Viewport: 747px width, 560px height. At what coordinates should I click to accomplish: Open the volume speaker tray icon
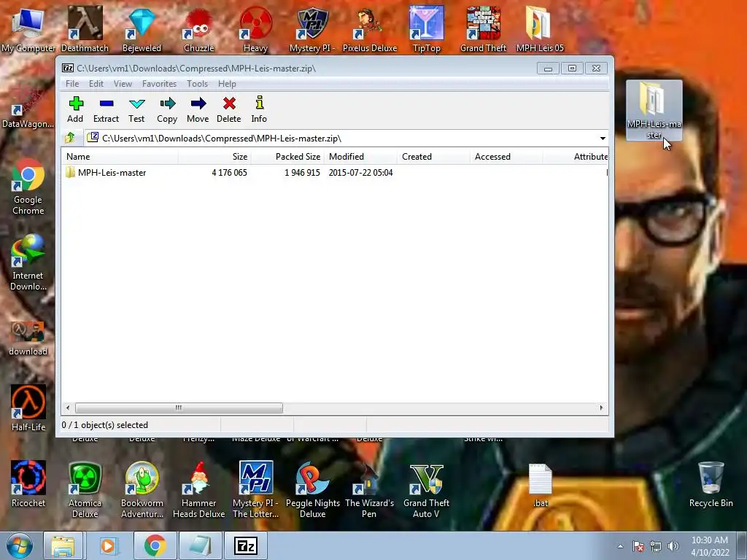(x=673, y=546)
